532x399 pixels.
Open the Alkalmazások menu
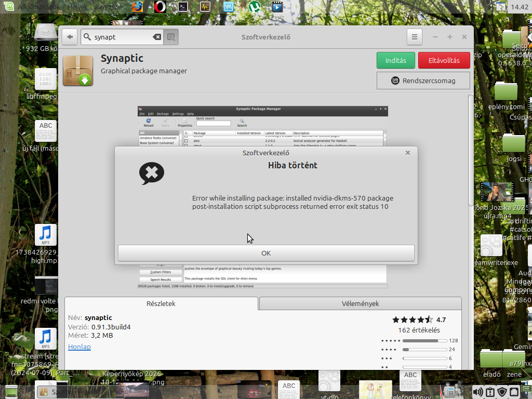[38, 7]
